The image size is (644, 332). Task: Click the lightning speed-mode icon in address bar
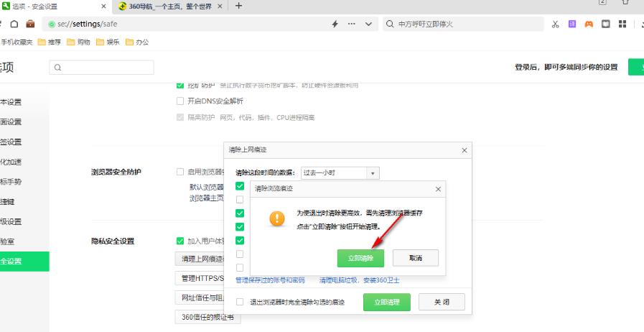pyautogui.click(x=335, y=24)
